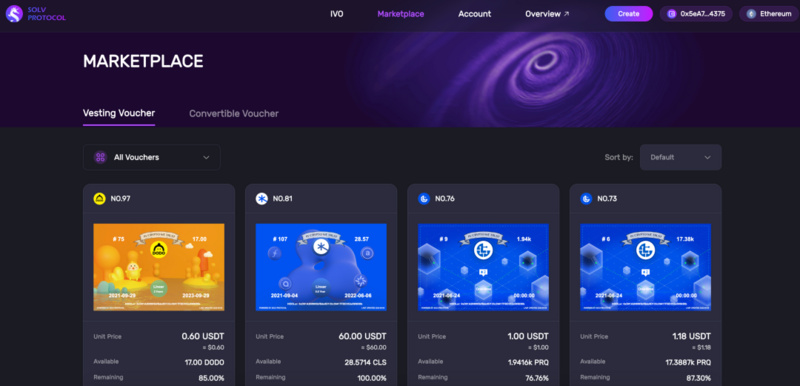This screenshot has width=800, height=386.
Task: Click the Create button
Action: point(629,14)
